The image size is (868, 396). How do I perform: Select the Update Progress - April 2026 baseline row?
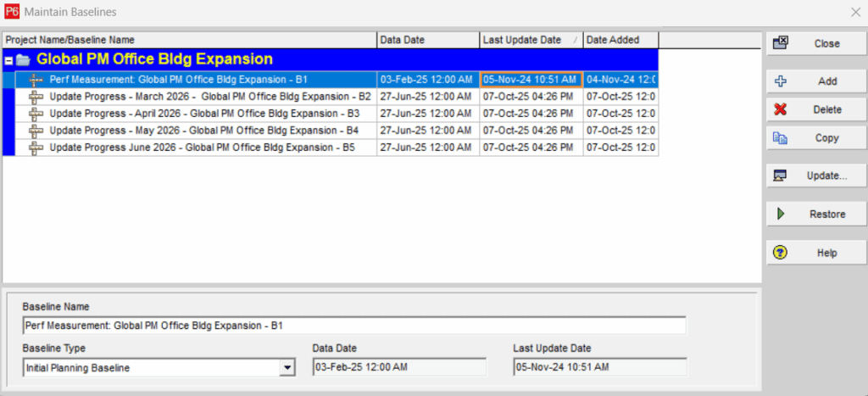(x=203, y=114)
